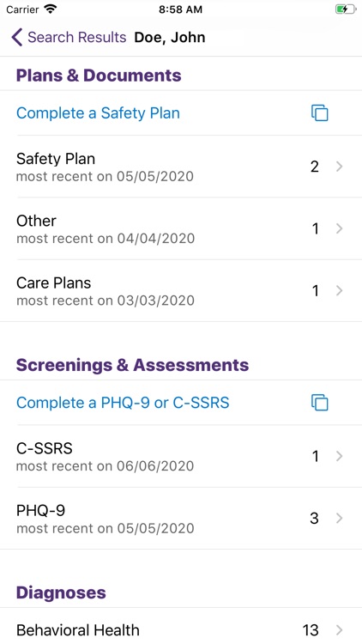Select Complete a PHQ-9 or C-SSRS link
Screen dimensions: 362x644
coord(123,403)
